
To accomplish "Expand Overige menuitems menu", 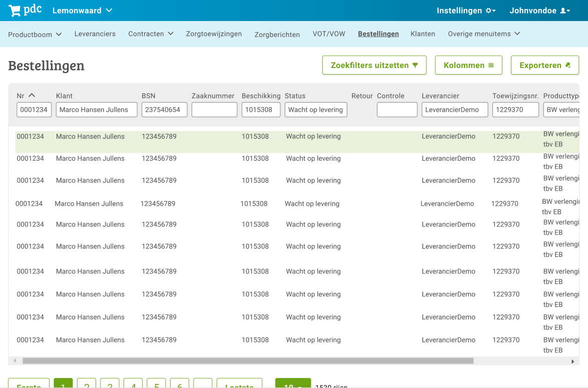I will pyautogui.click(x=483, y=34).
